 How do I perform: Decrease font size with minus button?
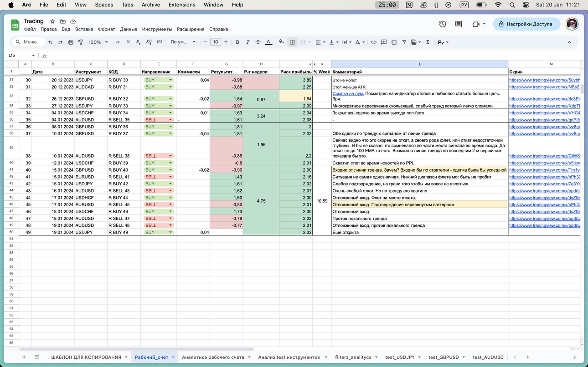pyautogui.click(x=205, y=42)
